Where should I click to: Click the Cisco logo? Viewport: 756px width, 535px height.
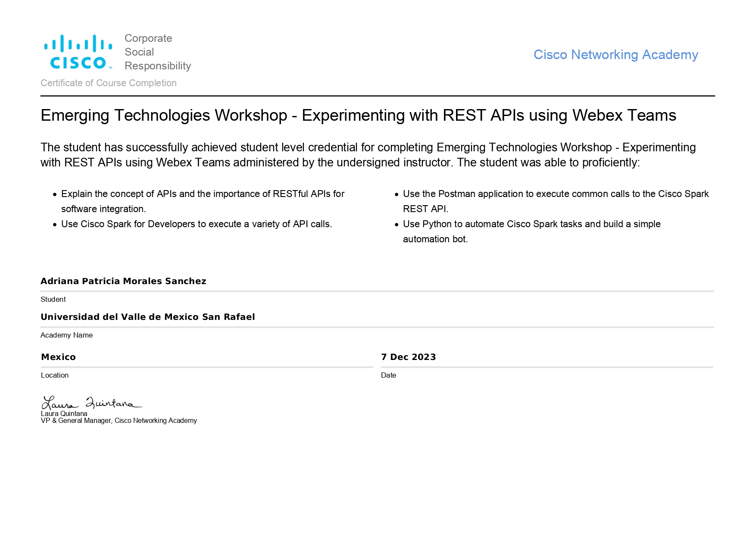pos(78,52)
